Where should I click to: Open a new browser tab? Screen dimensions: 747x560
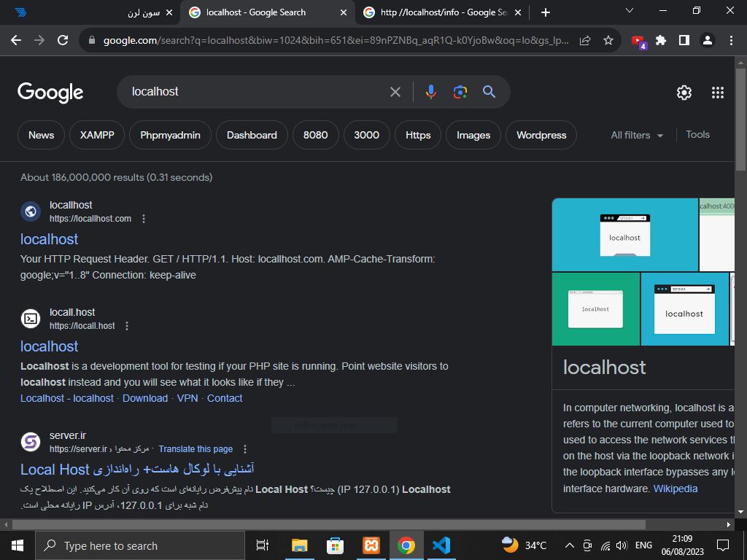click(546, 13)
